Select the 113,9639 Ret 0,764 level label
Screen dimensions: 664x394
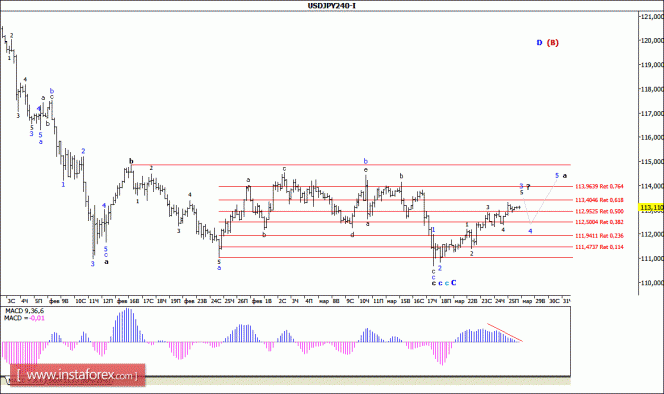click(x=599, y=186)
